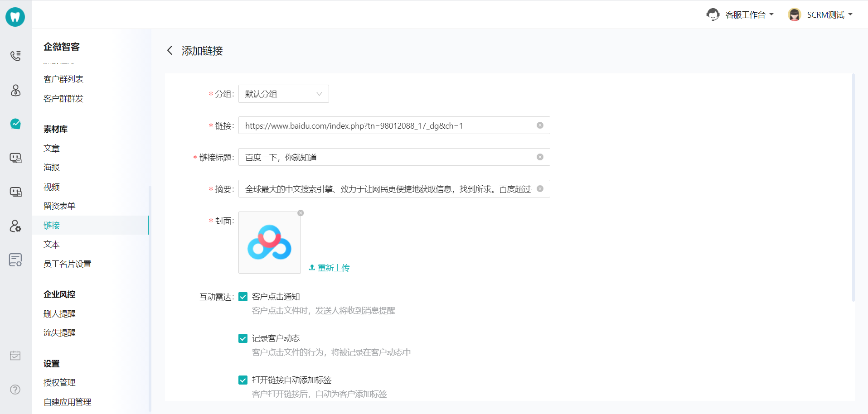
Task: Click the 打开链接自动添加标签 label text
Action: (292, 380)
